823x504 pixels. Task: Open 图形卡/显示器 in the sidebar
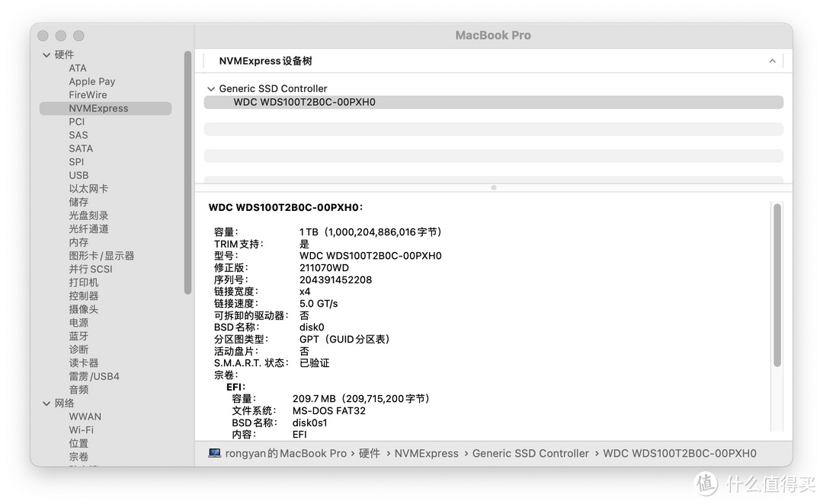tap(101, 255)
